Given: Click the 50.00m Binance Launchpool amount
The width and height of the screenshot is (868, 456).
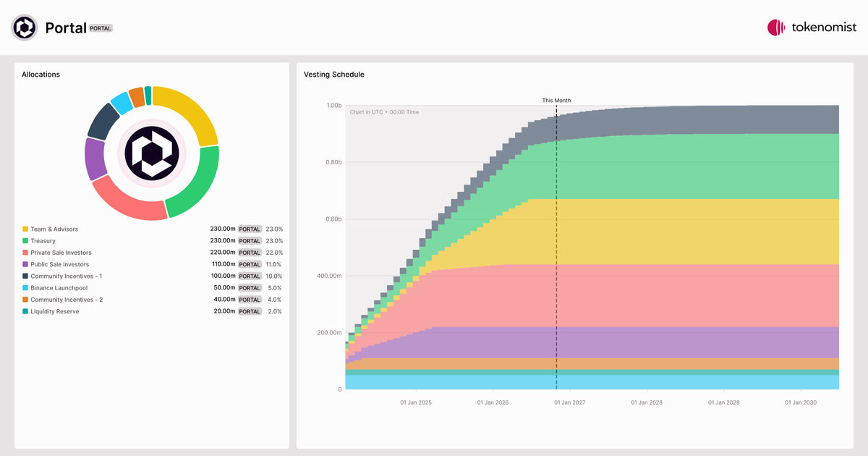Looking at the screenshot, I should (224, 287).
